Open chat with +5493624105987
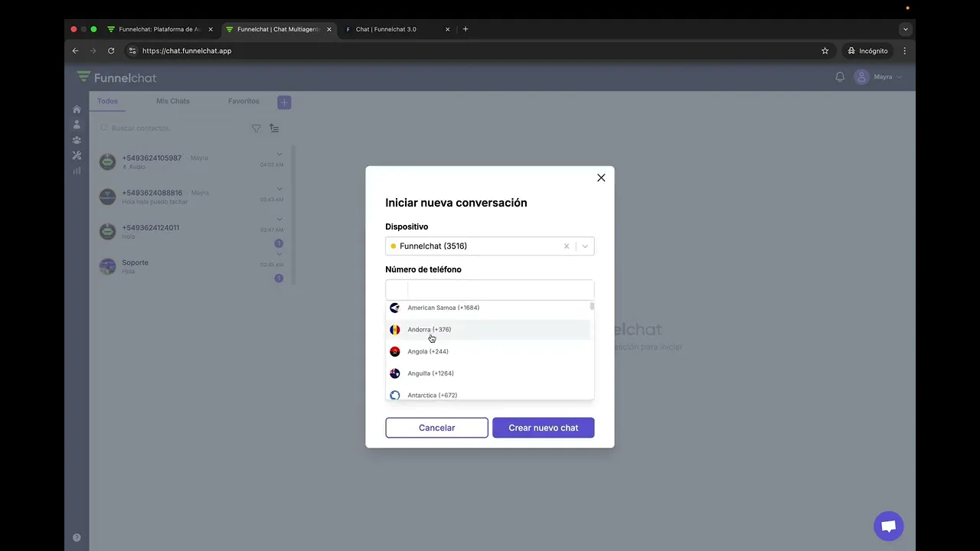This screenshot has width=980, height=551. click(x=191, y=161)
